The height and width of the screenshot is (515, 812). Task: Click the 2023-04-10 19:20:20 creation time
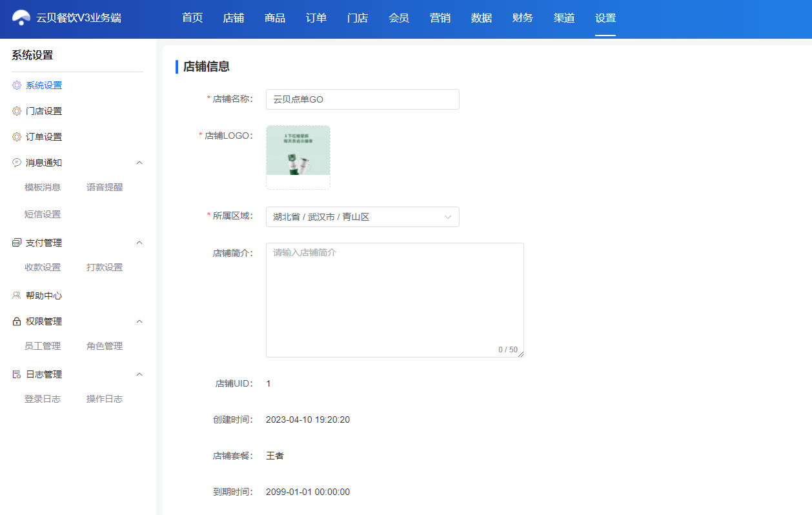pyautogui.click(x=308, y=419)
